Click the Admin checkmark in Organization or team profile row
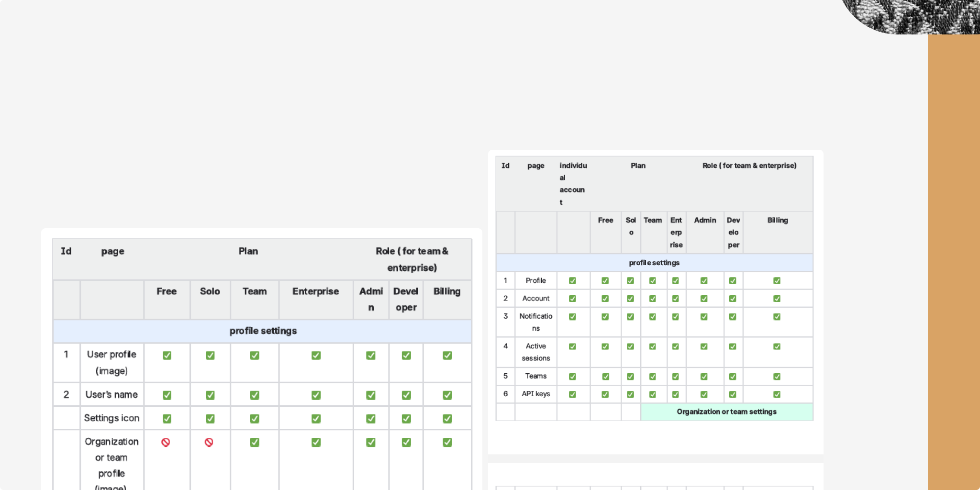Screen dimensions: 980x490 [x=371, y=442]
